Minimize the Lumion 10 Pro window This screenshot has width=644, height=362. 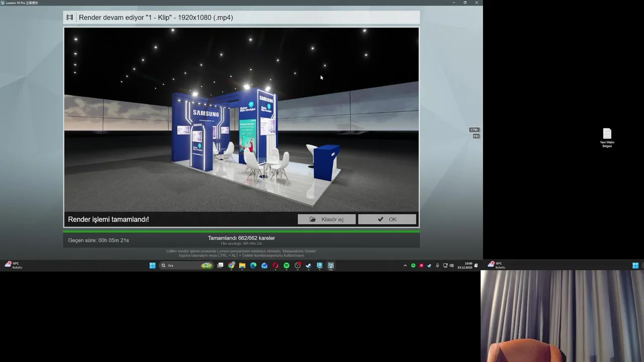(x=454, y=3)
